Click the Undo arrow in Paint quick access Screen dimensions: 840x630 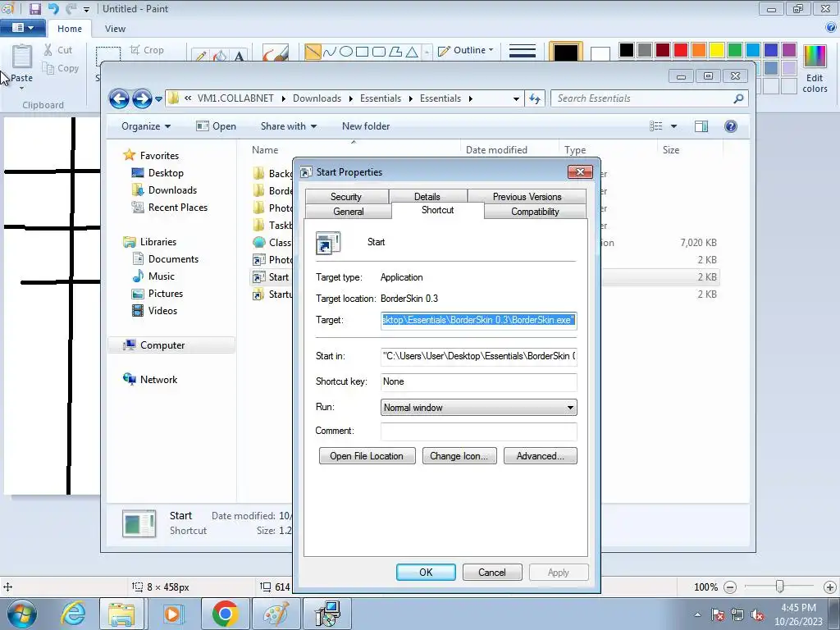[53, 8]
